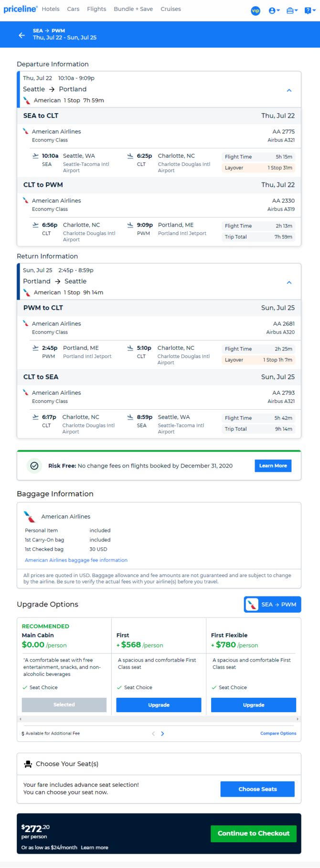Screen dimensions: 320x868
Task: Open the VIP badge icon
Action: pos(256,11)
